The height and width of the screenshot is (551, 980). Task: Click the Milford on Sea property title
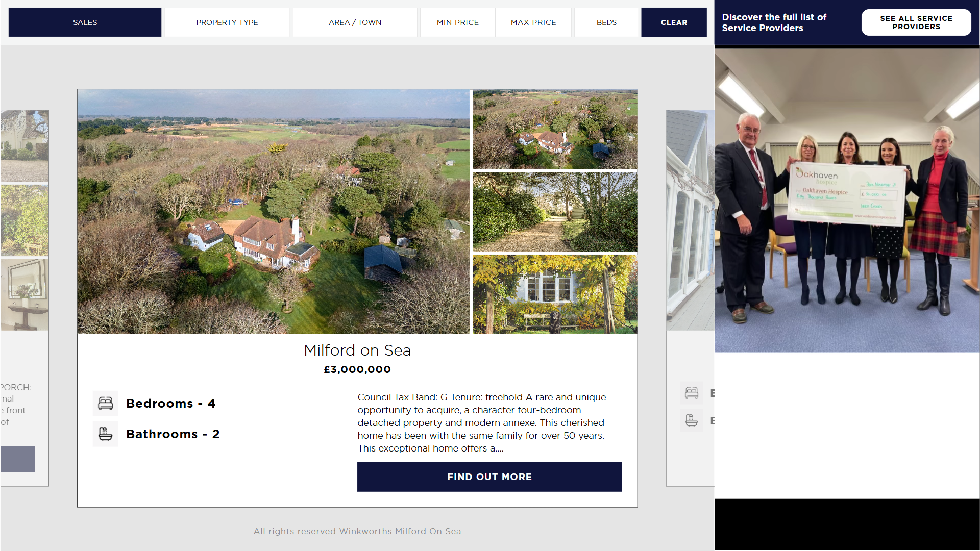[x=357, y=350]
